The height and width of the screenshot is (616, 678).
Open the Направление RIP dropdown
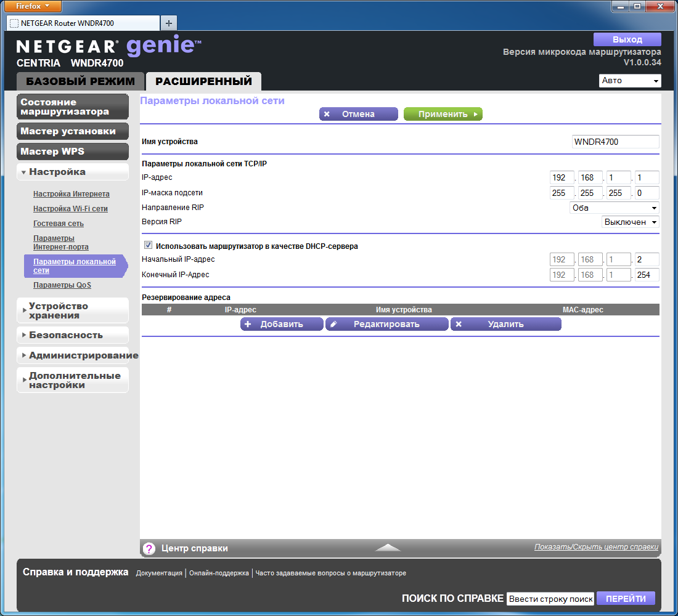coord(614,208)
